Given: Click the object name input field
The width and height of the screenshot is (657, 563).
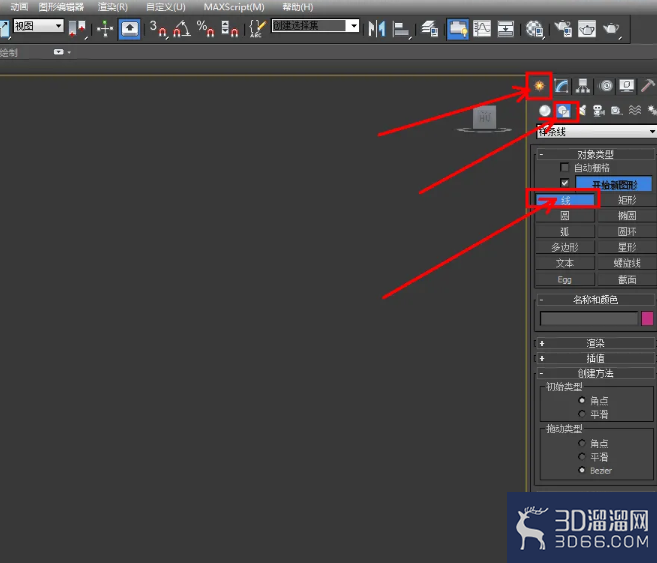Looking at the screenshot, I should pos(589,318).
